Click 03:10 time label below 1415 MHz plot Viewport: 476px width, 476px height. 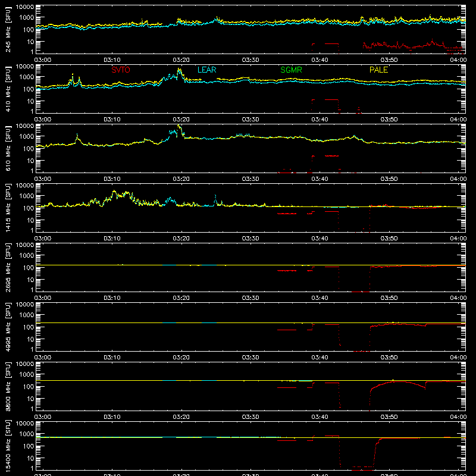tap(112, 239)
